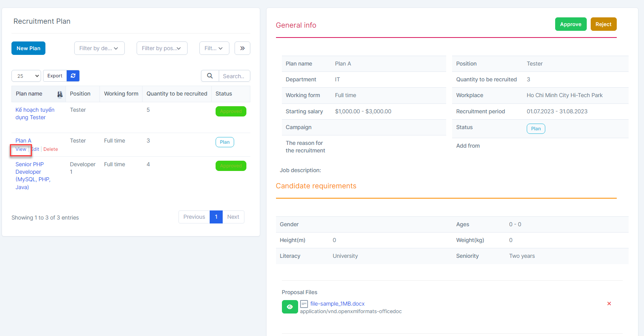Click the double-chevron expand filters button
This screenshot has width=644, height=336.
pyautogui.click(x=242, y=48)
